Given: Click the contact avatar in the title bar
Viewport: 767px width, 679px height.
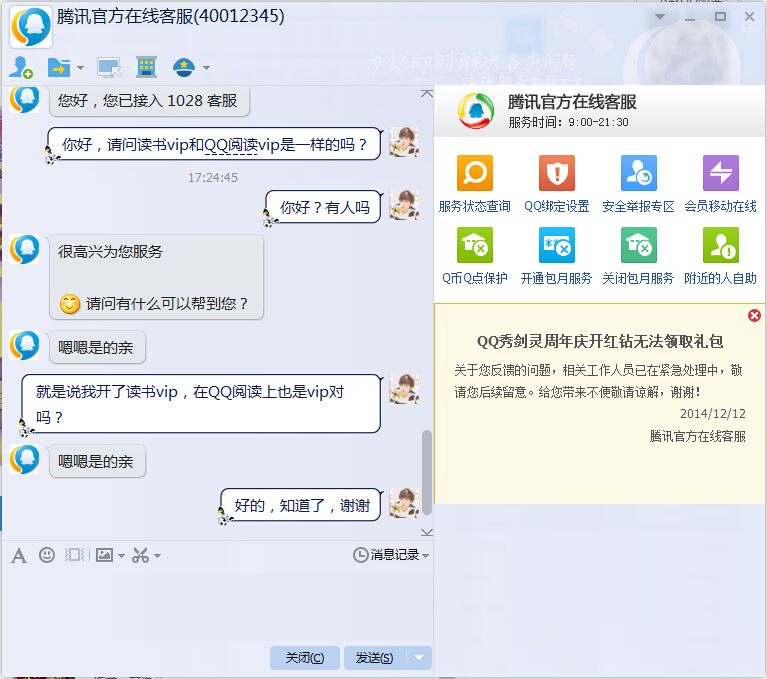Looking at the screenshot, I should (31, 27).
